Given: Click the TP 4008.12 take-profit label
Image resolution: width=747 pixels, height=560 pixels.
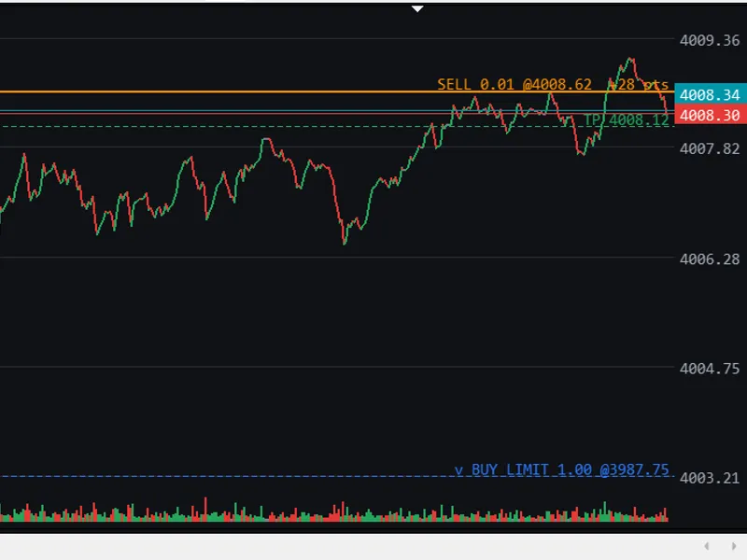Looking at the screenshot, I should [627, 120].
